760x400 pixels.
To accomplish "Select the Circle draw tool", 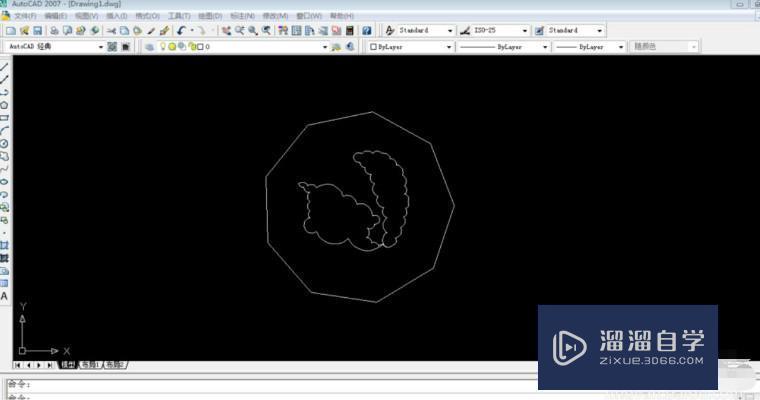I will pos(4,144).
